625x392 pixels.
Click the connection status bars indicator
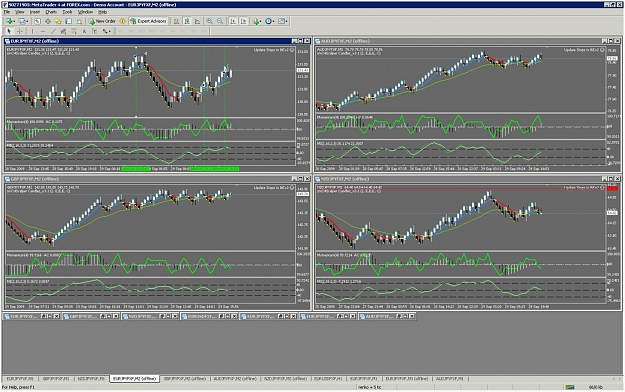tap(570, 387)
